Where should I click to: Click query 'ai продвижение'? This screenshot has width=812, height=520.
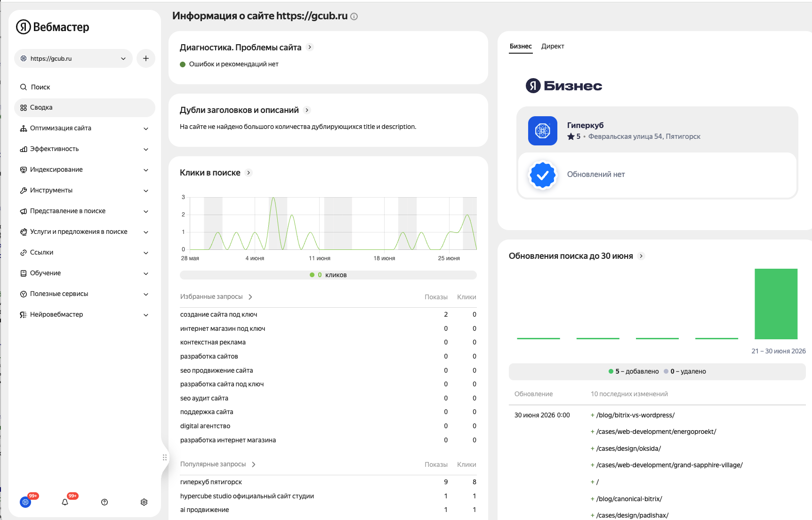[204, 510]
